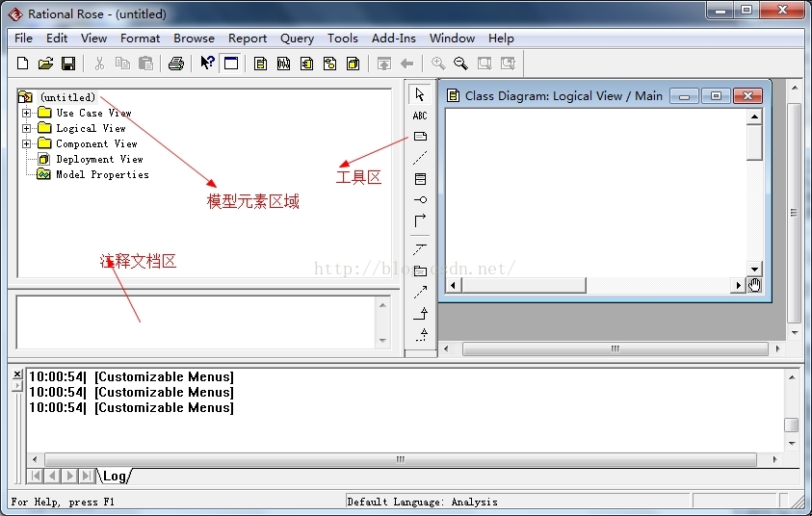Click inside the documentation text area

tap(196, 322)
